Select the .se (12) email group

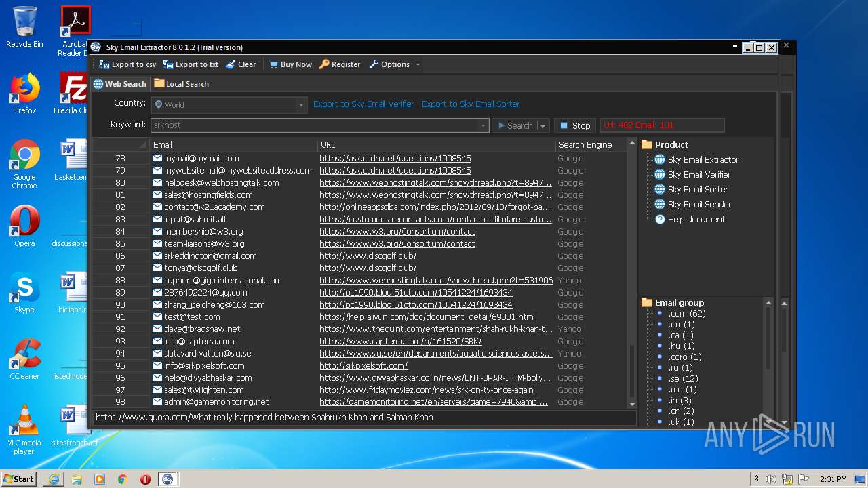pyautogui.click(x=684, y=378)
